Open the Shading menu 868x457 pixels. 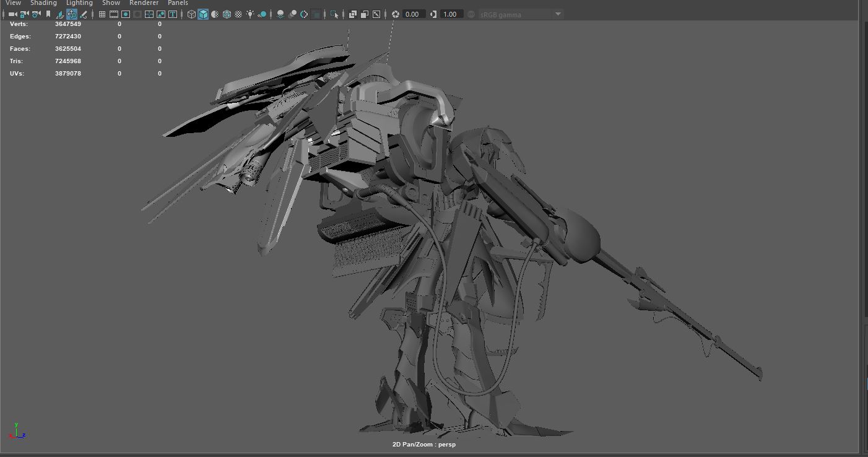click(43, 3)
